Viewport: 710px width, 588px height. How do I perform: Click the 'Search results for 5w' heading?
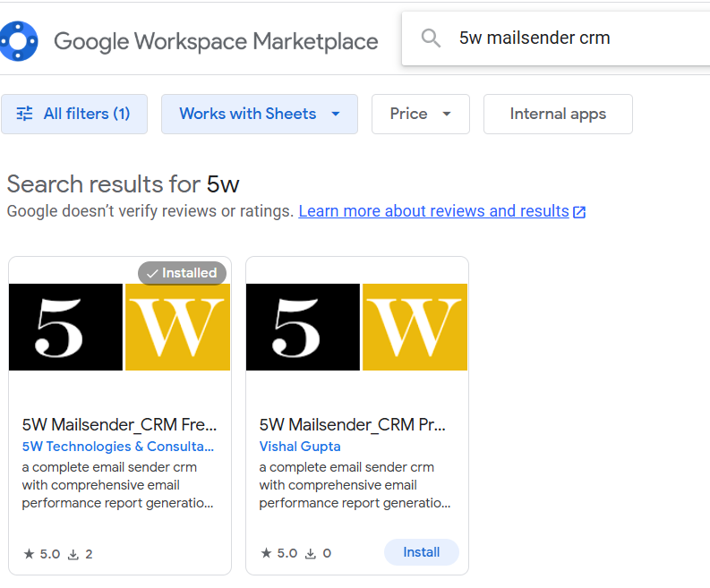(x=124, y=183)
